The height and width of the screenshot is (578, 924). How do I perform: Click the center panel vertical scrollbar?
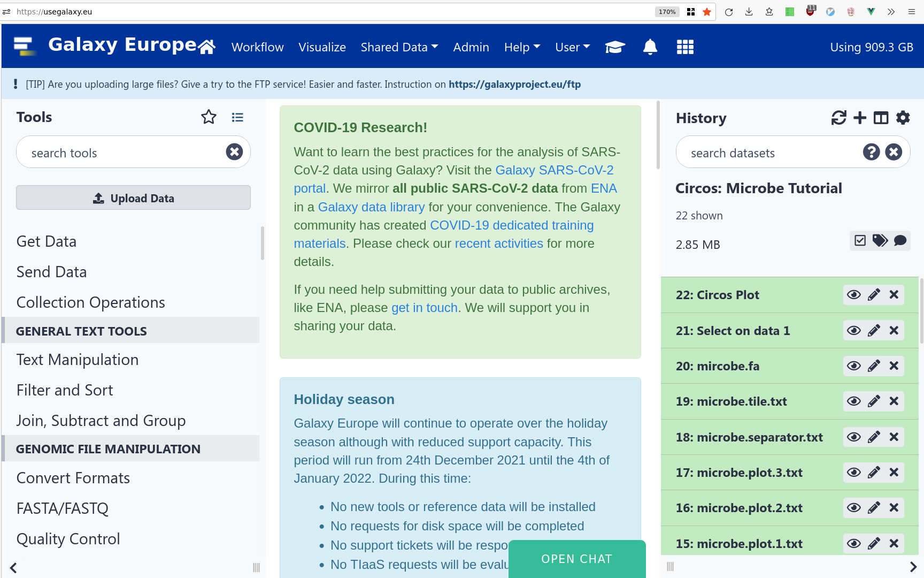click(x=658, y=135)
